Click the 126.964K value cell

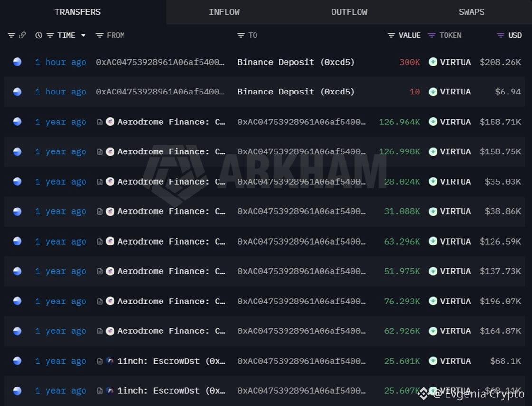pos(399,122)
